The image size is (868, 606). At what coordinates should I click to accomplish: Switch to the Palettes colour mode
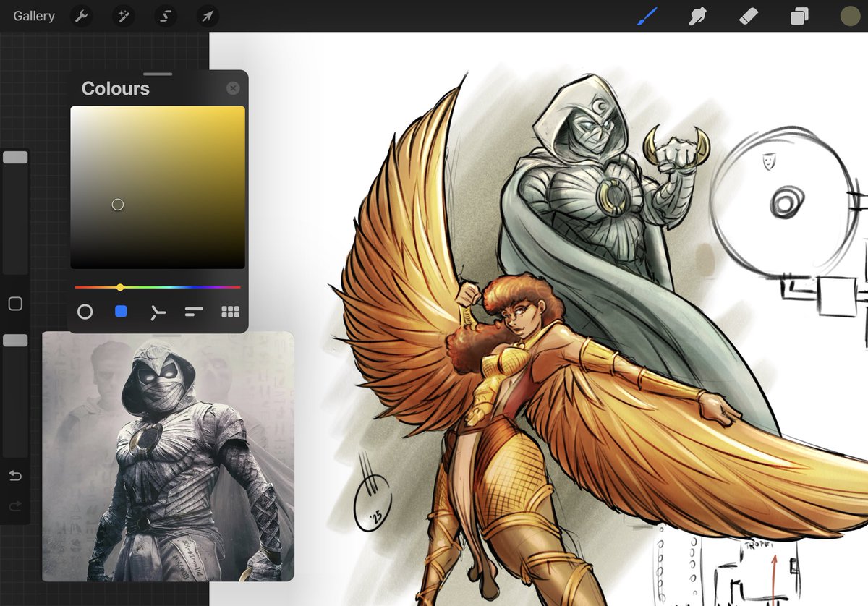(230, 312)
